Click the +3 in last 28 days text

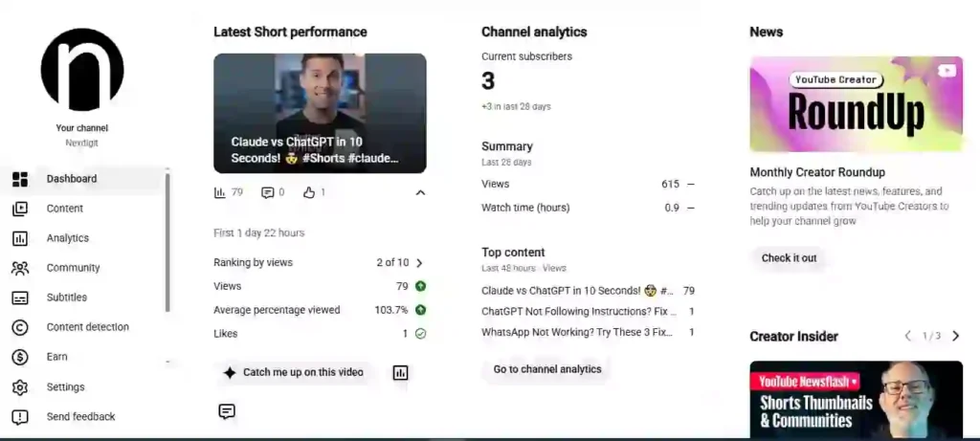coord(516,107)
